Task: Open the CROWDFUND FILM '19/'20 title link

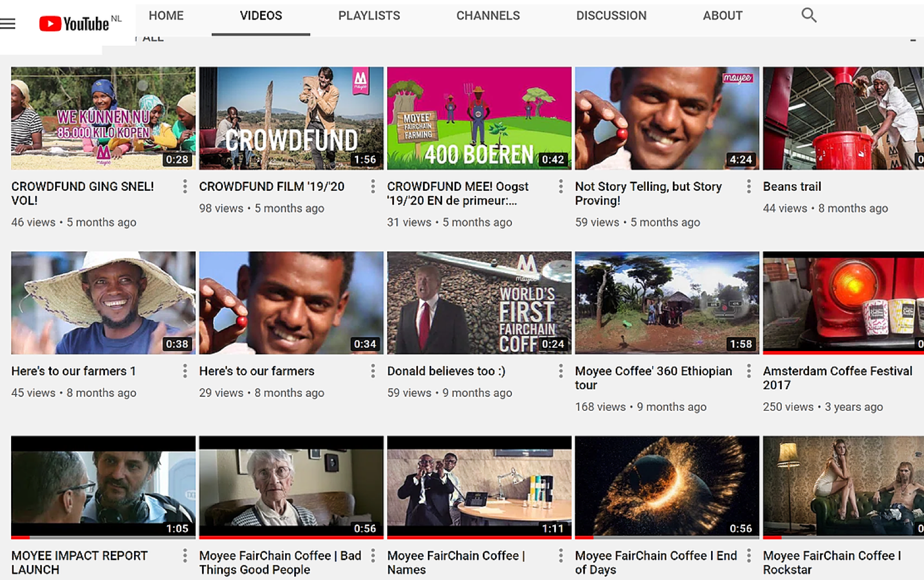Action: (272, 186)
